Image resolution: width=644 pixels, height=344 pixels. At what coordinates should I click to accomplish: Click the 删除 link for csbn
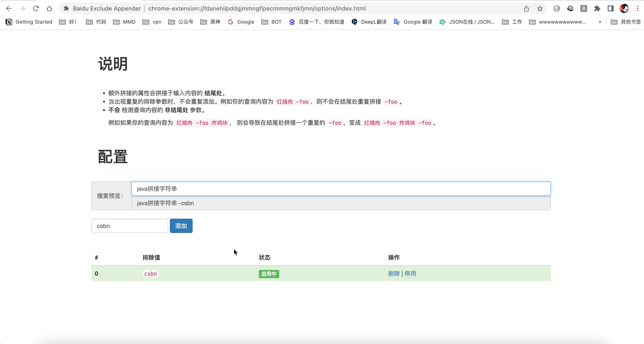[394, 273]
